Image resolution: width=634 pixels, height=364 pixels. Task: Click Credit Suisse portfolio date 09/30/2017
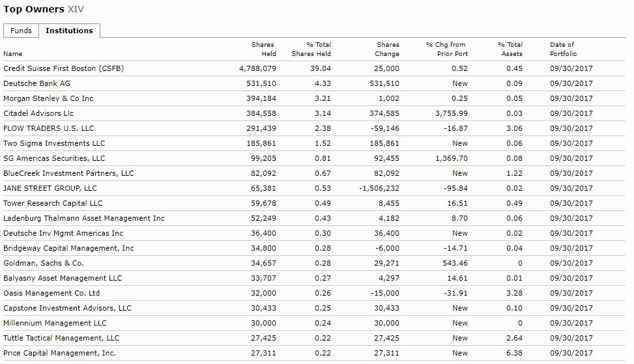tap(571, 68)
